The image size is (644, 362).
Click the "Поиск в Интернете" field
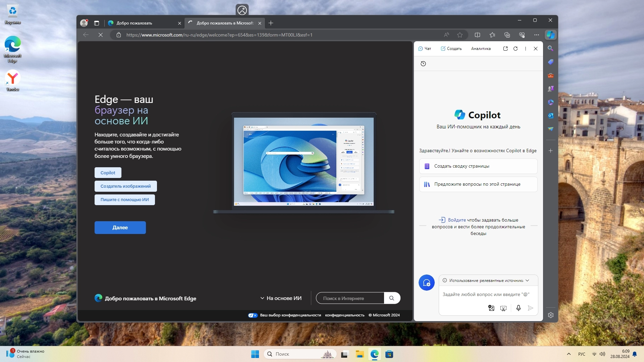350,298
